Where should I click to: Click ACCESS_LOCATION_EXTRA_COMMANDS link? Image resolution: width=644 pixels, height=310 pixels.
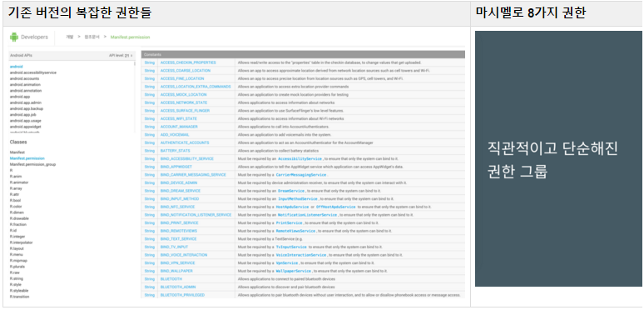pyautogui.click(x=196, y=87)
